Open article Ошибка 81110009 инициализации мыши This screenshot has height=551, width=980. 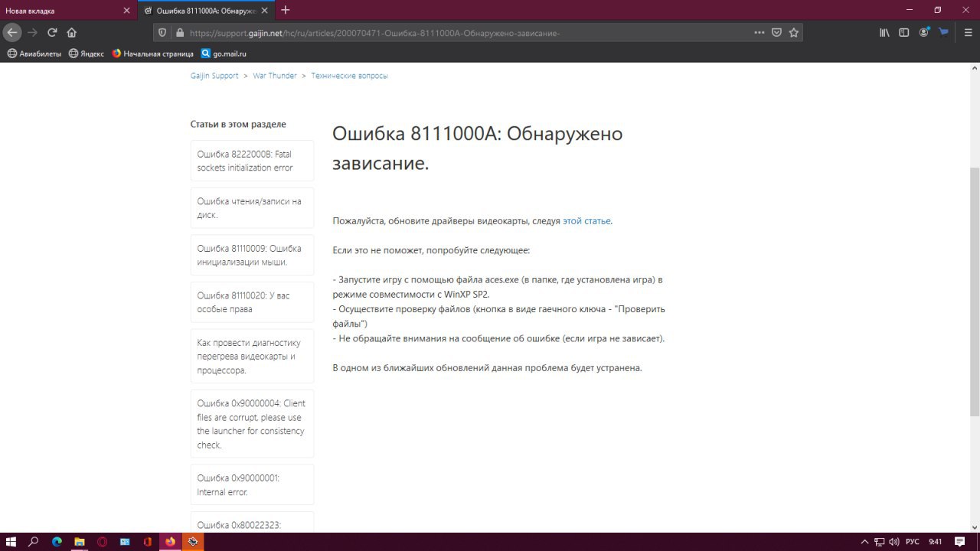point(252,255)
